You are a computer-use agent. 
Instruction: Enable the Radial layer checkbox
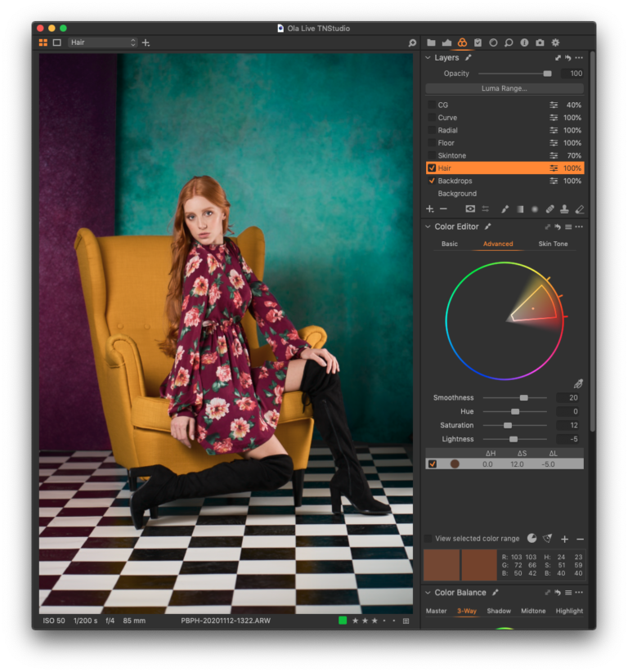pyautogui.click(x=432, y=130)
